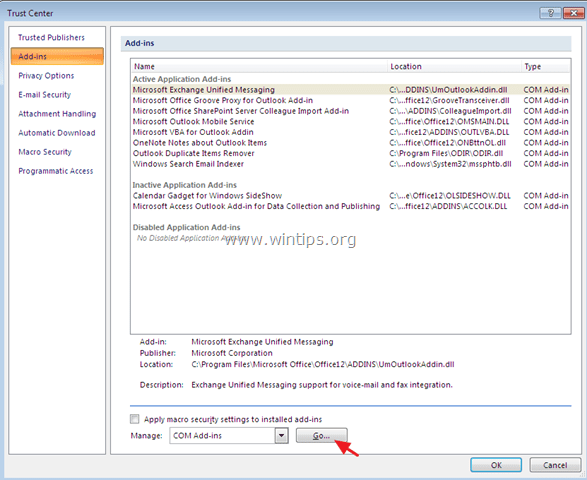Go to E-mail Security settings
This screenshot has height=480, width=587.
45,95
